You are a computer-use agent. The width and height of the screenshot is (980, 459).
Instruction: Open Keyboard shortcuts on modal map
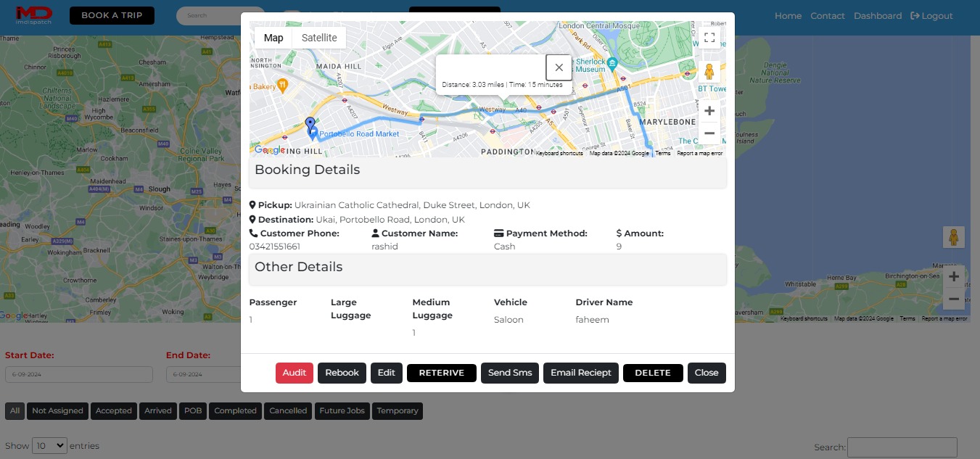[559, 153]
